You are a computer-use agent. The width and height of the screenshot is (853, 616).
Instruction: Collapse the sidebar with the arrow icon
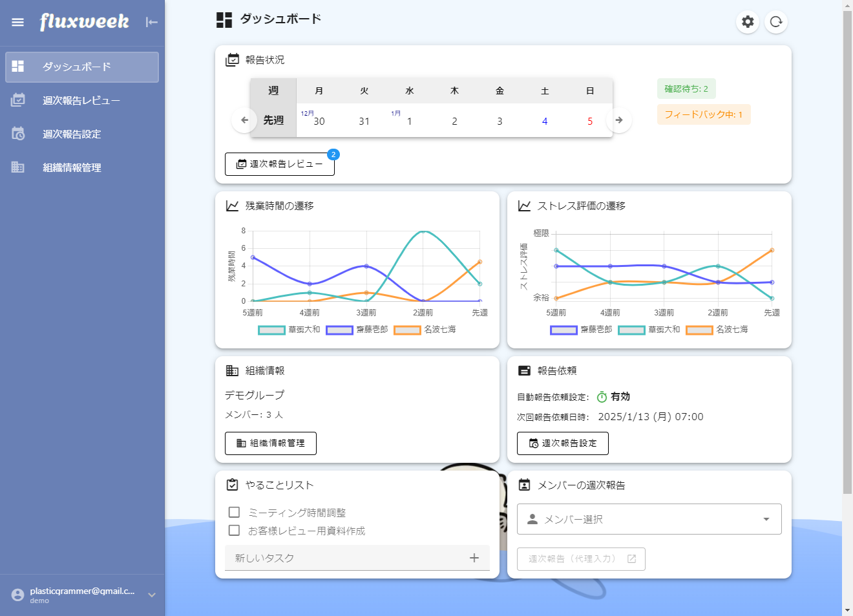coord(152,22)
